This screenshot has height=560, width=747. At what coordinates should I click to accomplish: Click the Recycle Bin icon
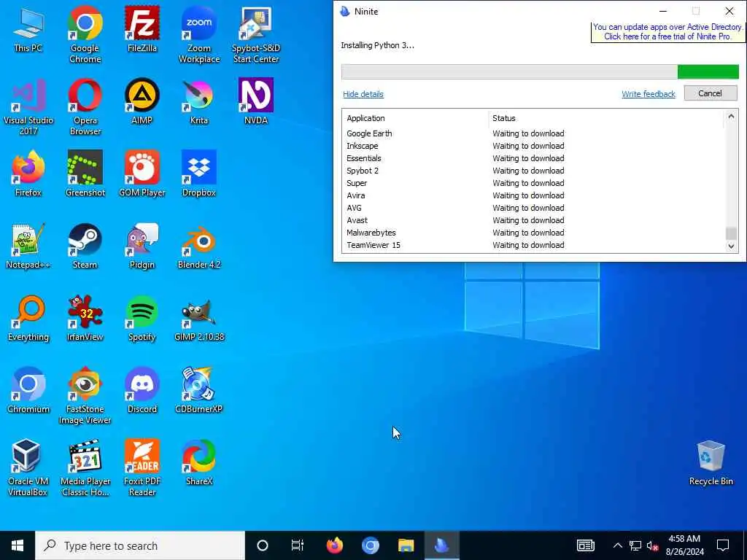(711, 463)
